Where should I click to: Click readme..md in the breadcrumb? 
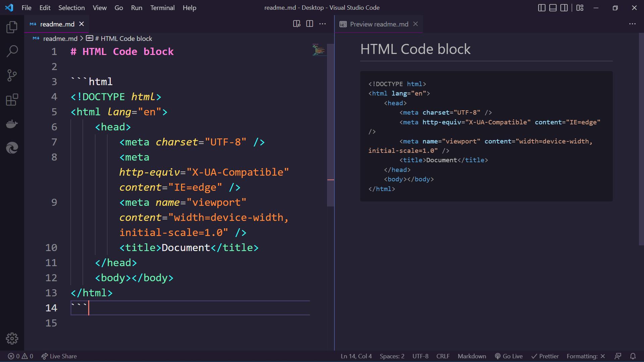60,39
